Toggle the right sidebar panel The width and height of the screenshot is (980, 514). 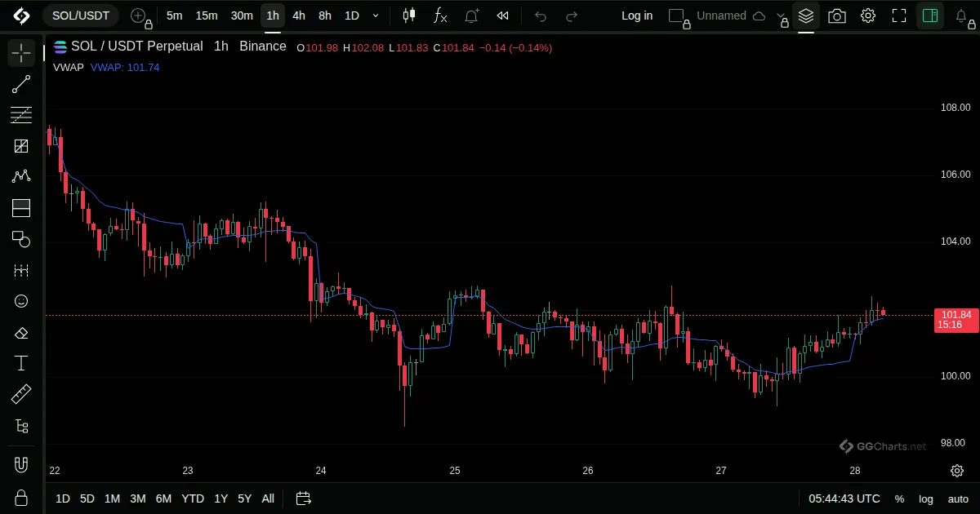[930, 16]
